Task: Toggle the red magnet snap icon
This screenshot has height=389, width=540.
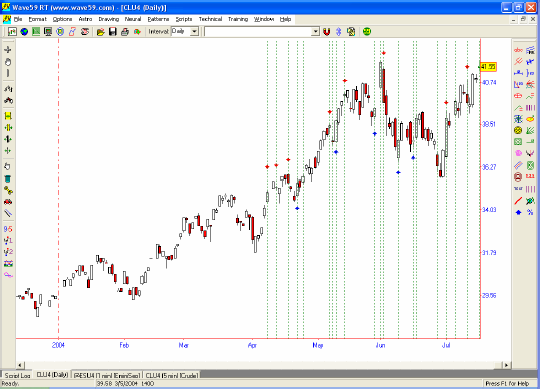Action: pos(326,32)
